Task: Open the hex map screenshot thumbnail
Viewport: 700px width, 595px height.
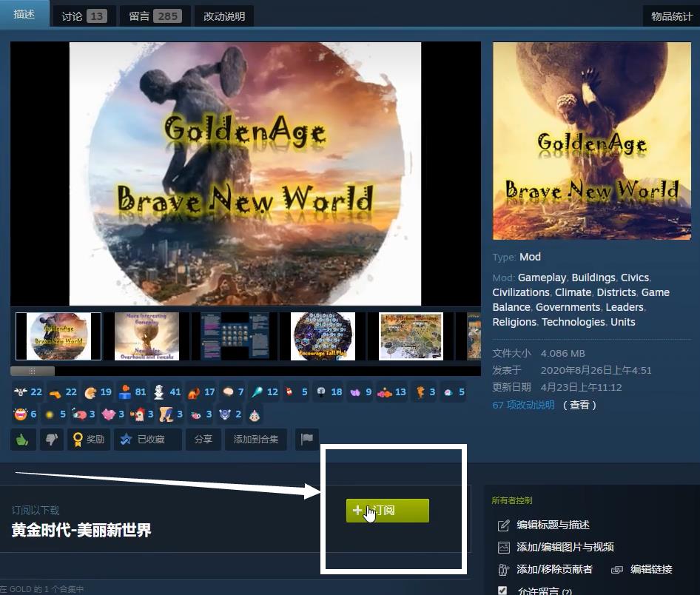Action: [x=411, y=336]
